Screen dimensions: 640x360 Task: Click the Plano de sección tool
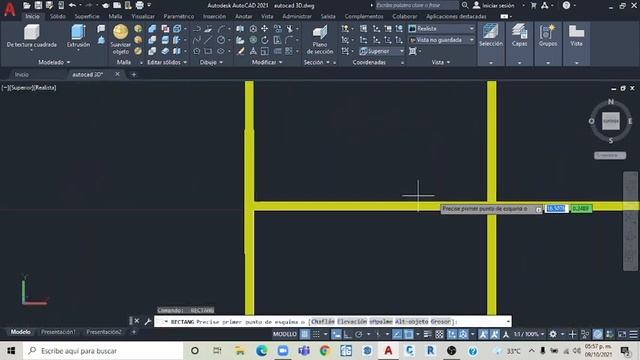[320, 40]
